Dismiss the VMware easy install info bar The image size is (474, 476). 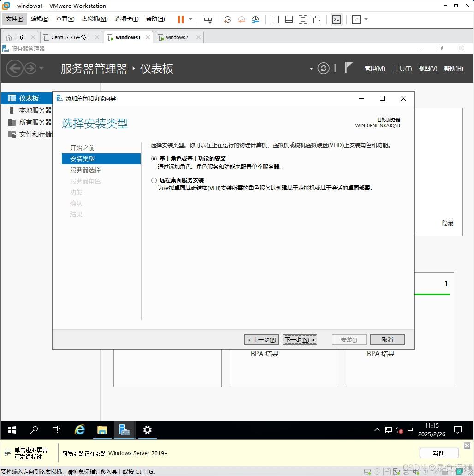[467, 446]
